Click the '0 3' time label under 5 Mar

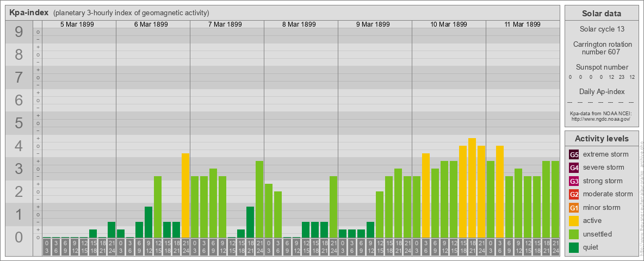pyautogui.click(x=46, y=247)
